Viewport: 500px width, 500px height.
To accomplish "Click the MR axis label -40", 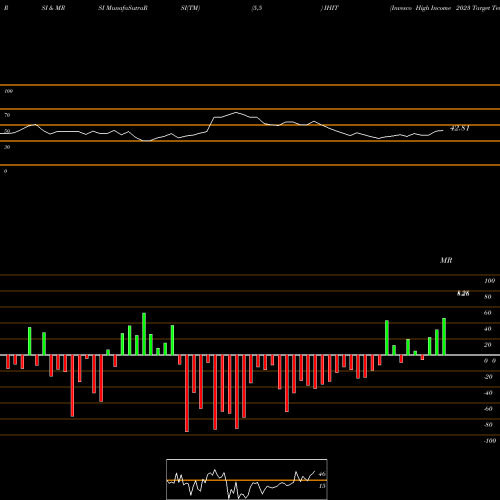I will (488, 393).
